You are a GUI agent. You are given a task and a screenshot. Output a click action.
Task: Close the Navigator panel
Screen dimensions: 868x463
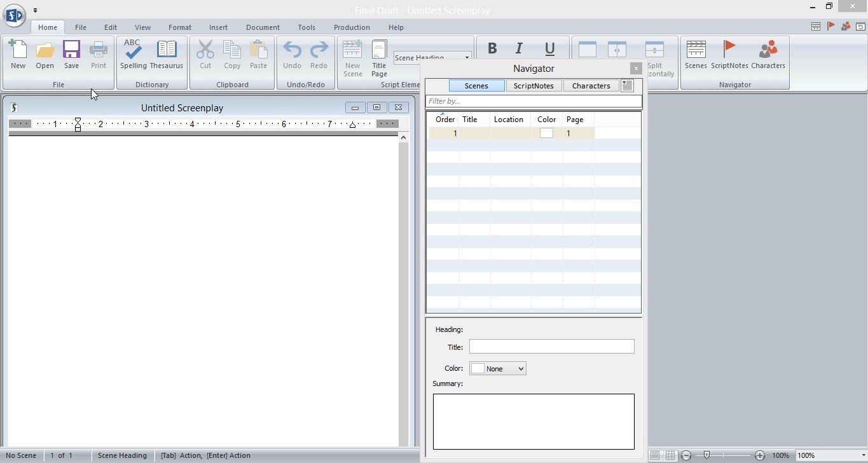click(x=636, y=69)
